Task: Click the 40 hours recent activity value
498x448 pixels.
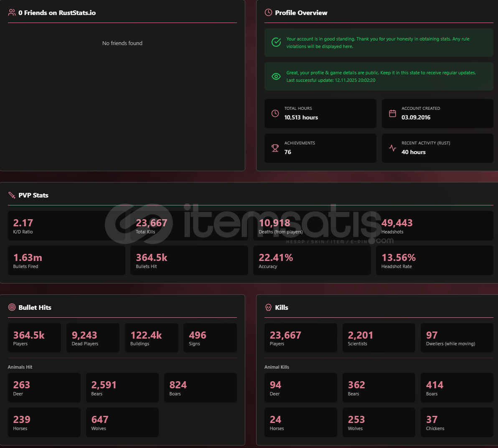Action: tap(414, 152)
